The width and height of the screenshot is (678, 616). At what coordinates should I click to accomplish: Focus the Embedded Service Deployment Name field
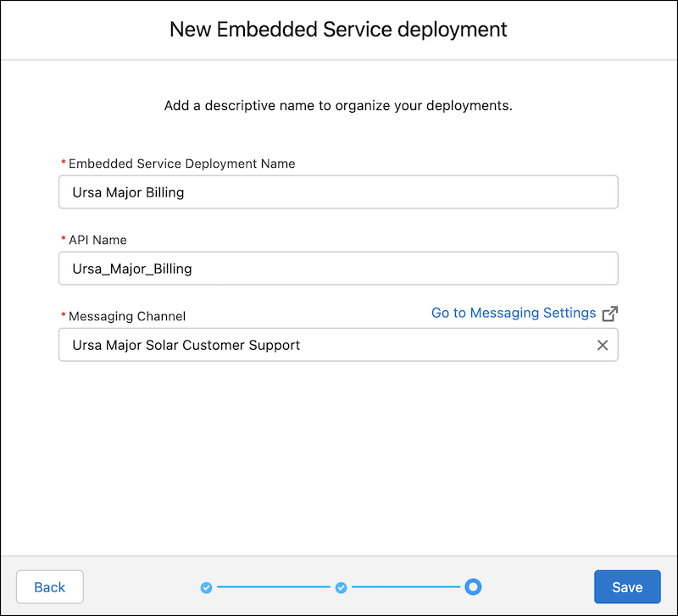click(337, 192)
